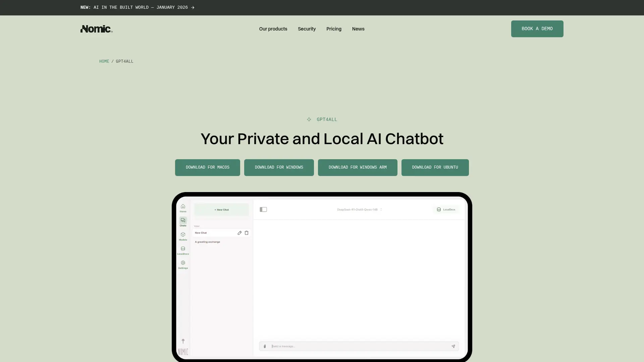Open Settings via the gear icon
This screenshot has height=362, width=644.
[183, 264]
